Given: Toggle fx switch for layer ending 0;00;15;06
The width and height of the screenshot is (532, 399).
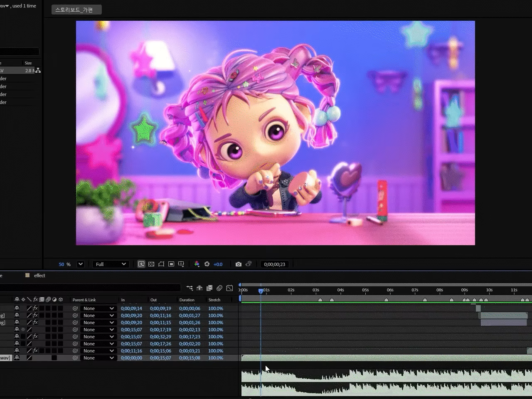Looking at the screenshot, I should tap(35, 351).
